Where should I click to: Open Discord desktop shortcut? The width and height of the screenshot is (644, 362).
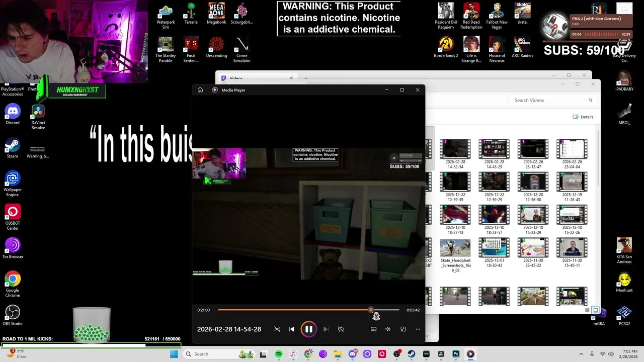(13, 115)
